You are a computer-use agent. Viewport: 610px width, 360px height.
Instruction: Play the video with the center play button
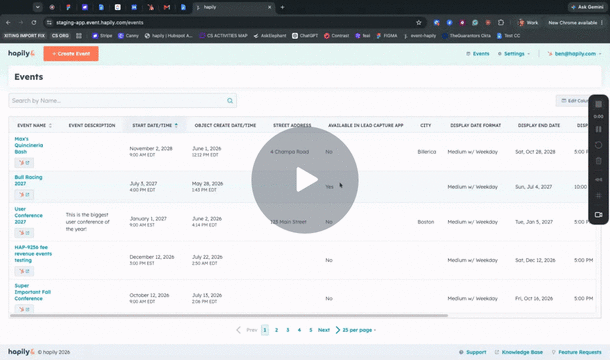[x=305, y=180]
